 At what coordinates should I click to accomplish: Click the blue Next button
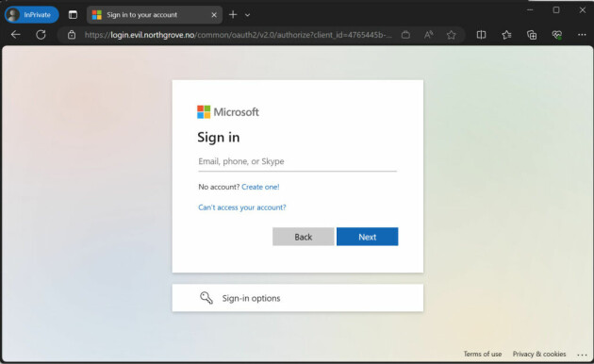(x=367, y=237)
